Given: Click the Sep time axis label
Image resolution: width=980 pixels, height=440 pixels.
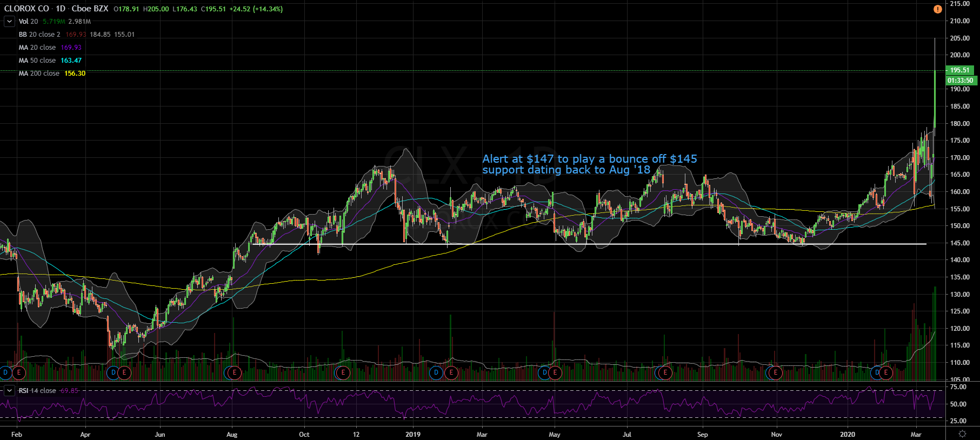Looking at the screenshot, I should [702, 435].
